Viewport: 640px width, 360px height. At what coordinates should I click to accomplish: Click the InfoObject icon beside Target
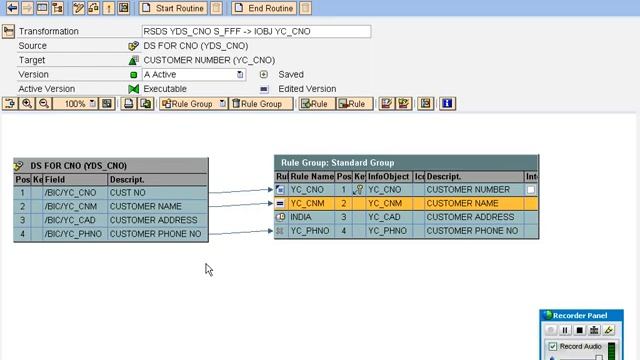(x=133, y=60)
